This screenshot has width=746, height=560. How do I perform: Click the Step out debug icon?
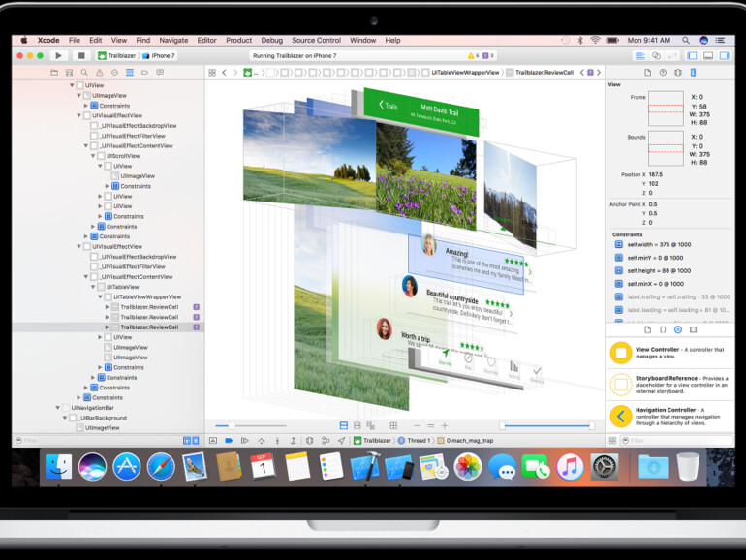293,441
